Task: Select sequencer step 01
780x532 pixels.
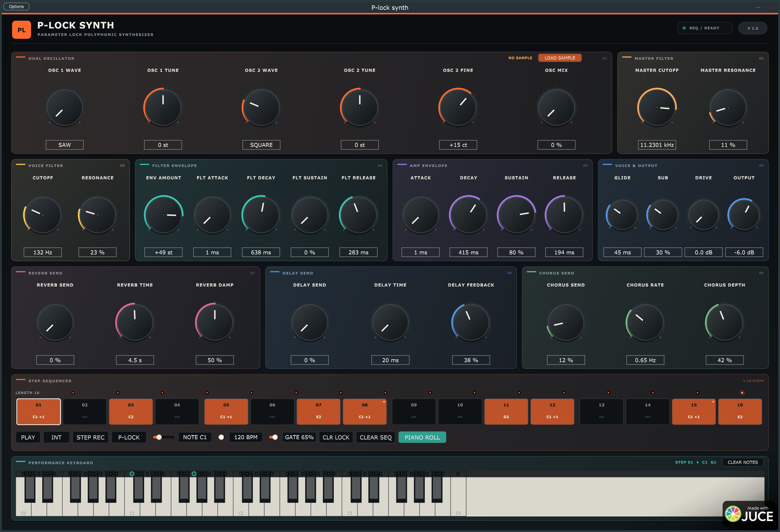Action: coord(39,412)
